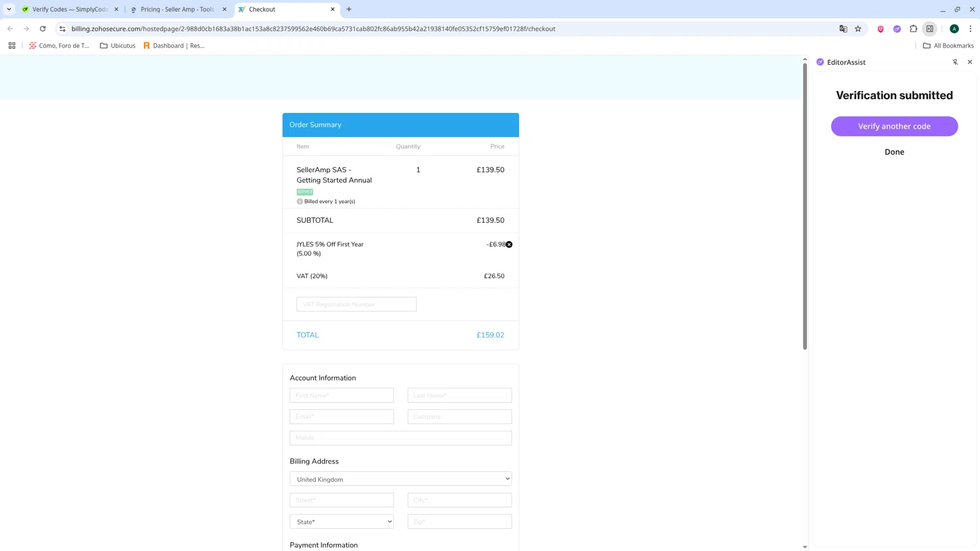Open the Ubicutus bookmarks folder
The height and width of the screenshot is (551, 980).
118,46
